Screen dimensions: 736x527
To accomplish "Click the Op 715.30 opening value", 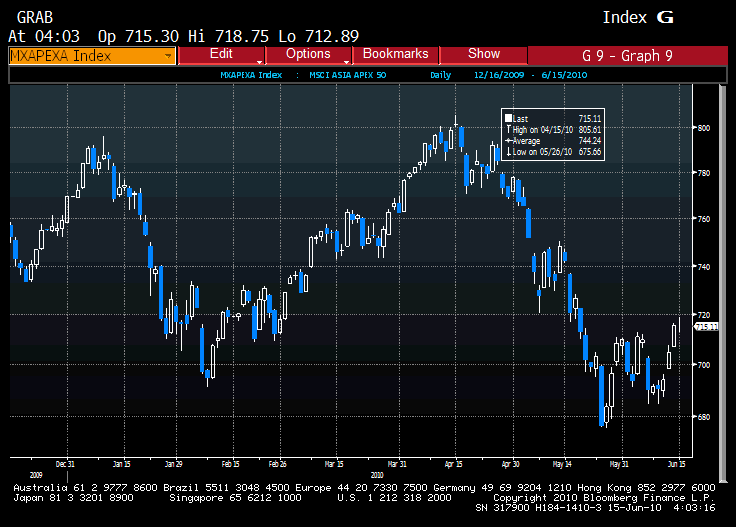I will pyautogui.click(x=138, y=37).
